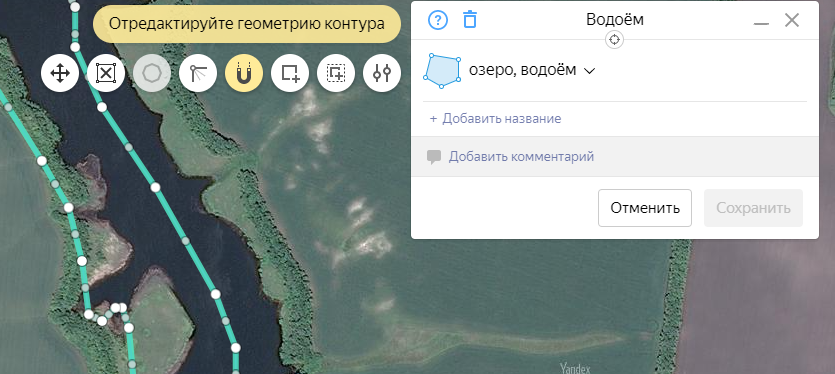Delete the water body with trash icon
The height and width of the screenshot is (374, 835).
click(470, 20)
